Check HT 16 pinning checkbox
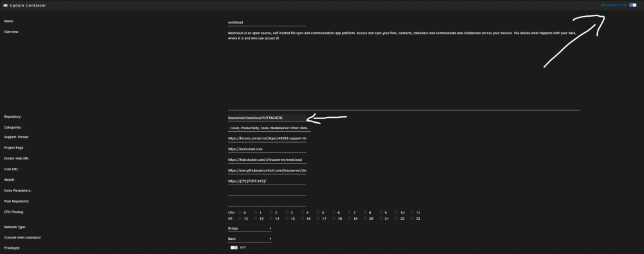The height and width of the screenshot is (254, 644). (x=302, y=219)
